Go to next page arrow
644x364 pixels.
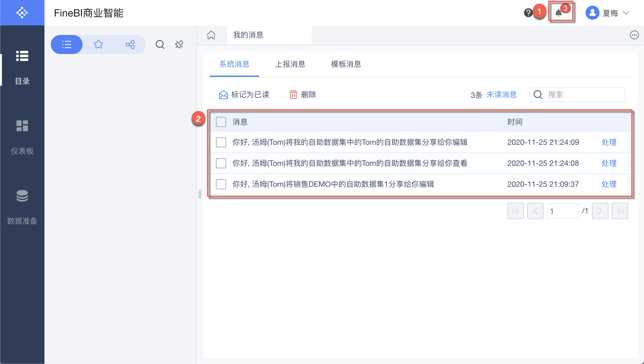click(x=600, y=211)
